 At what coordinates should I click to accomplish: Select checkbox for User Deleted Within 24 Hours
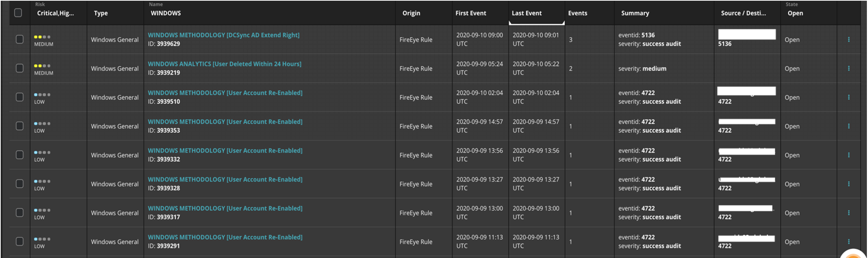19,68
